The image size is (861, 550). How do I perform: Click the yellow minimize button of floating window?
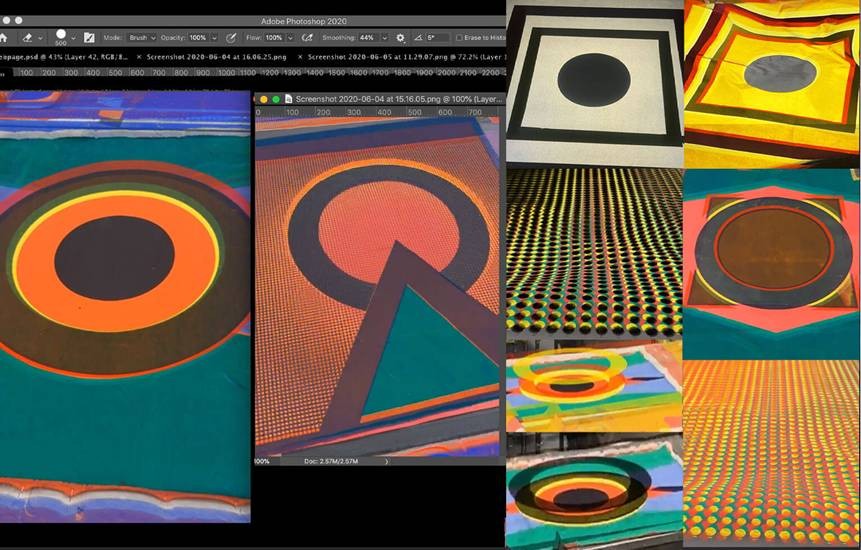point(264,100)
